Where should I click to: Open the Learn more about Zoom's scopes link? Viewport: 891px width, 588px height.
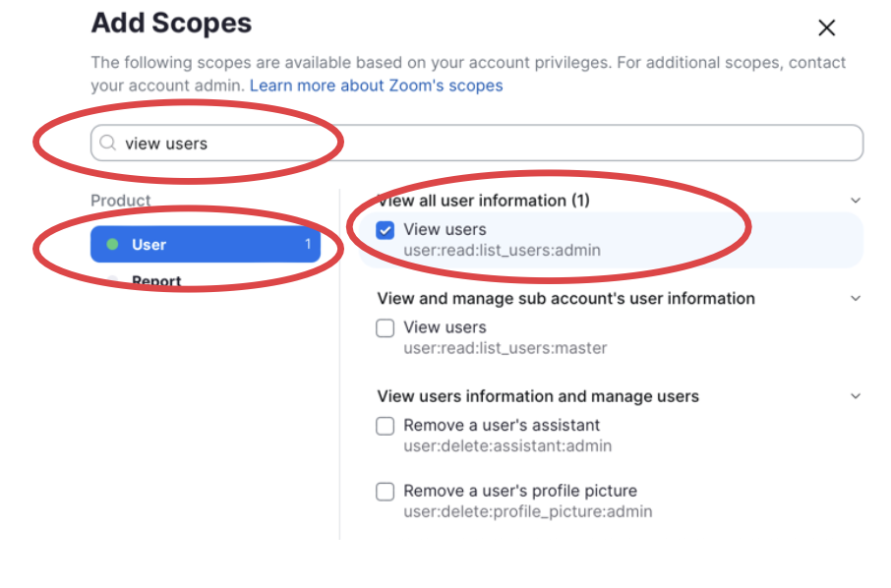[x=376, y=86]
